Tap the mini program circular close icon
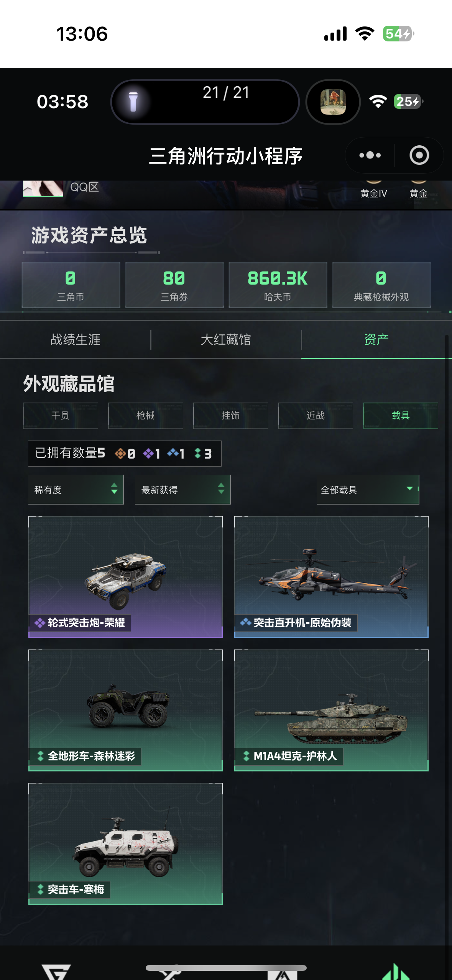The image size is (452, 980). 419,155
